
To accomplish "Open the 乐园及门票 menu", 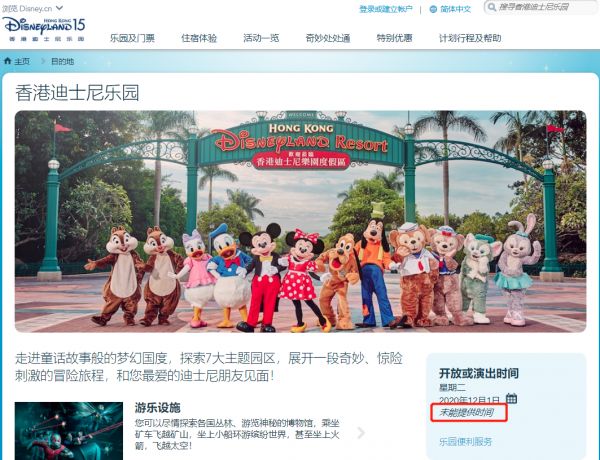I will pos(132,40).
